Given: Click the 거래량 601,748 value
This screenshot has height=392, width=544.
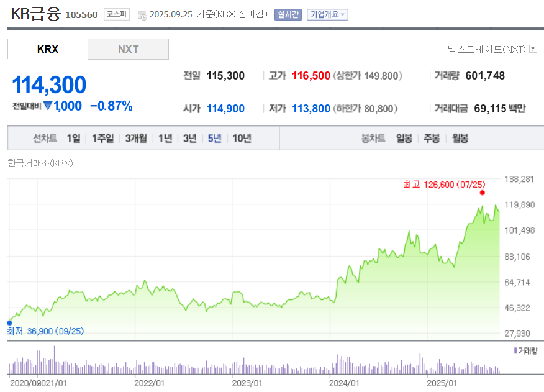Looking at the screenshot, I should pyautogui.click(x=485, y=76).
